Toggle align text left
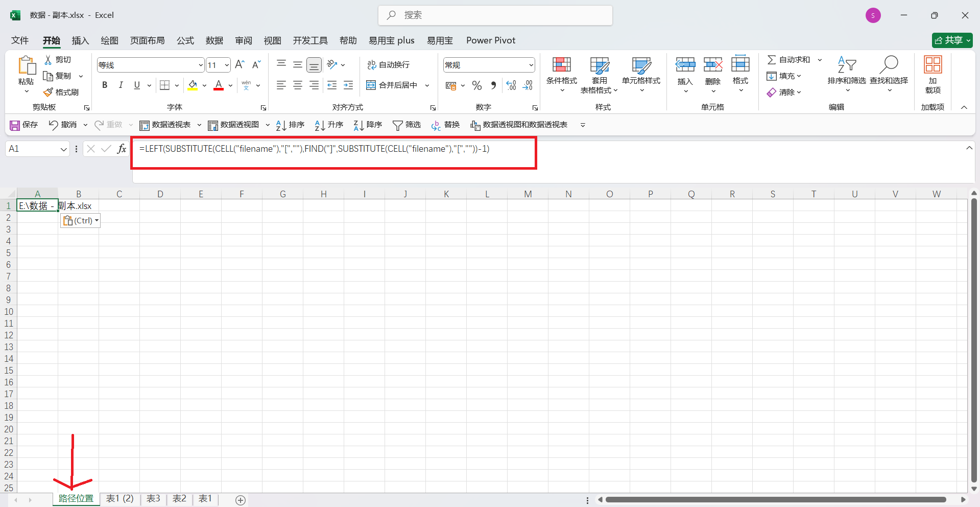Viewport: 980px width, 507px height. pos(281,85)
